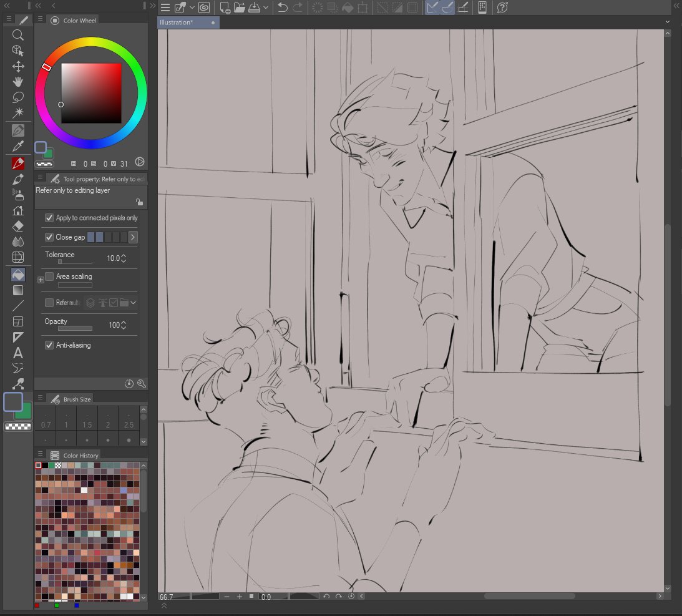The height and width of the screenshot is (616, 682).
Task: Open the support help question icon
Action: pyautogui.click(x=502, y=7)
